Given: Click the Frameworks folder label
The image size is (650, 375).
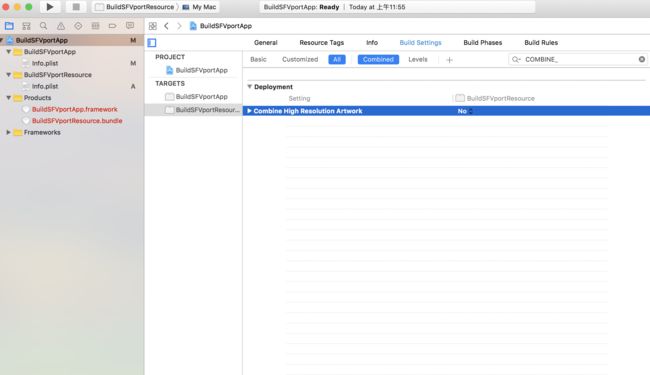Looking at the screenshot, I should click(42, 133).
